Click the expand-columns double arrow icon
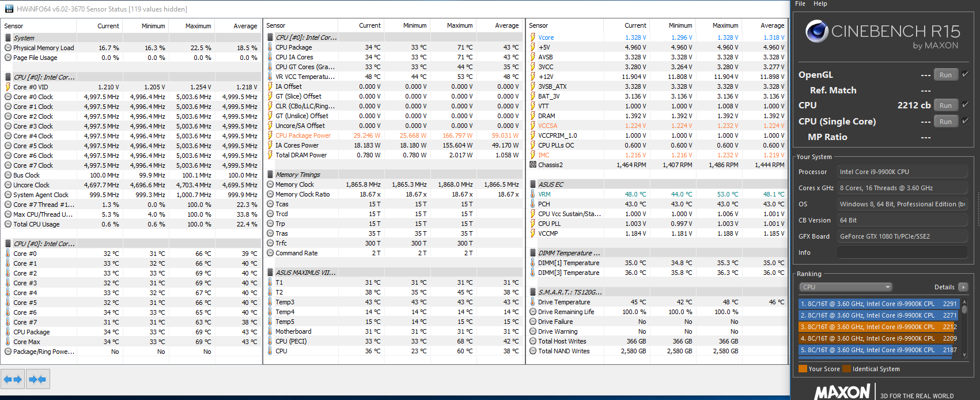The height and width of the screenshot is (400, 980). point(13,379)
